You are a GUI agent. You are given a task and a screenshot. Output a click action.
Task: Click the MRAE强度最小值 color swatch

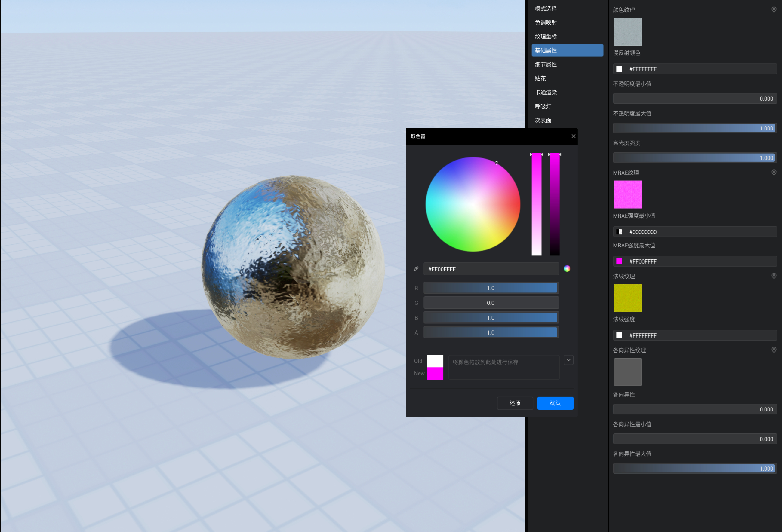[x=619, y=232]
